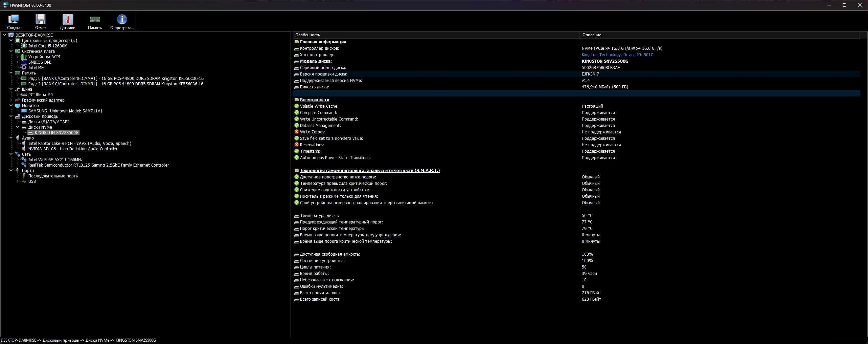Screen dimensions: 868x344
Task: Select the Всего записей хоста row
Action: (x=576, y=299)
